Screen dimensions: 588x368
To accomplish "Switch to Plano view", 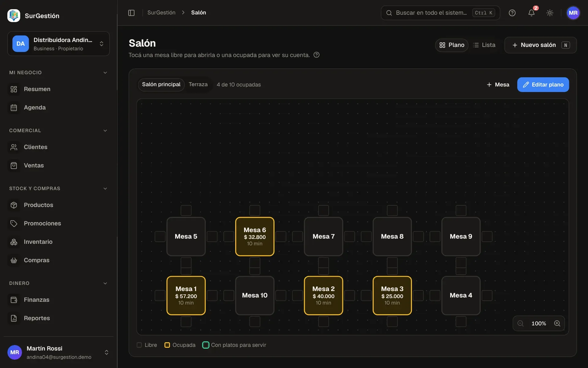I will [x=452, y=45].
